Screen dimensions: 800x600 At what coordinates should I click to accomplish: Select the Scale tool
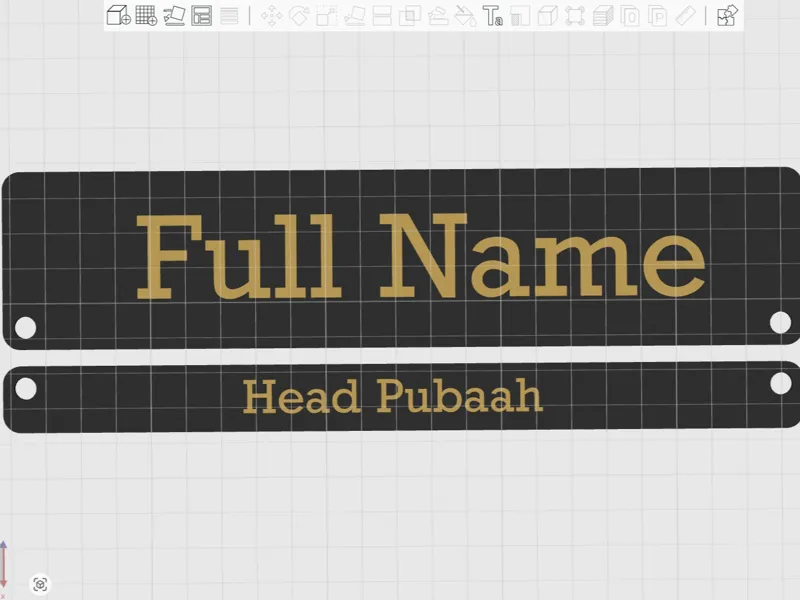coord(327,15)
